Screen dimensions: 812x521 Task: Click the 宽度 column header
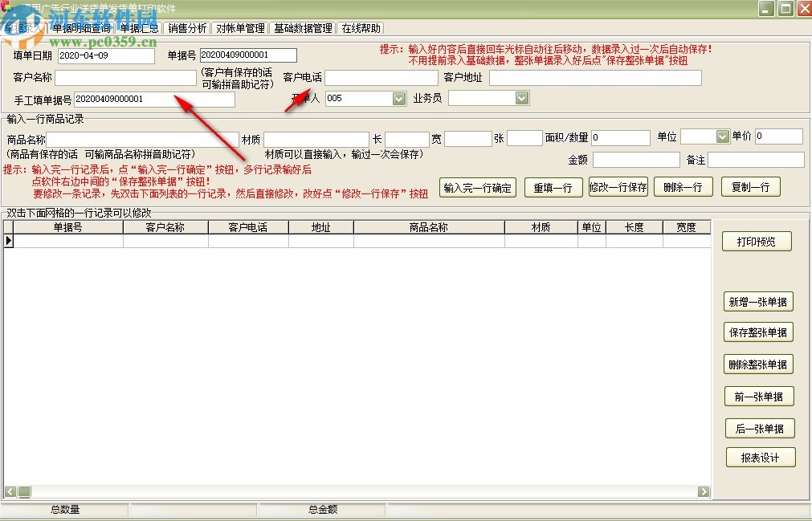[x=687, y=227]
